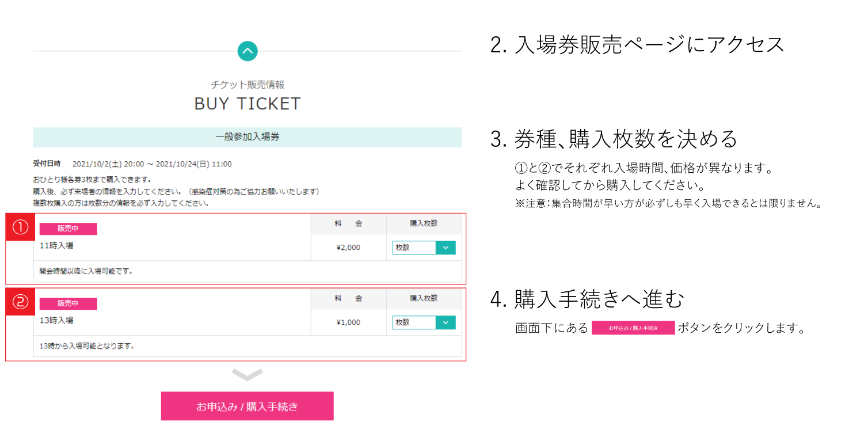Click the 販売中 badge above 13時入場
This screenshot has width=868, height=437.
point(68,303)
